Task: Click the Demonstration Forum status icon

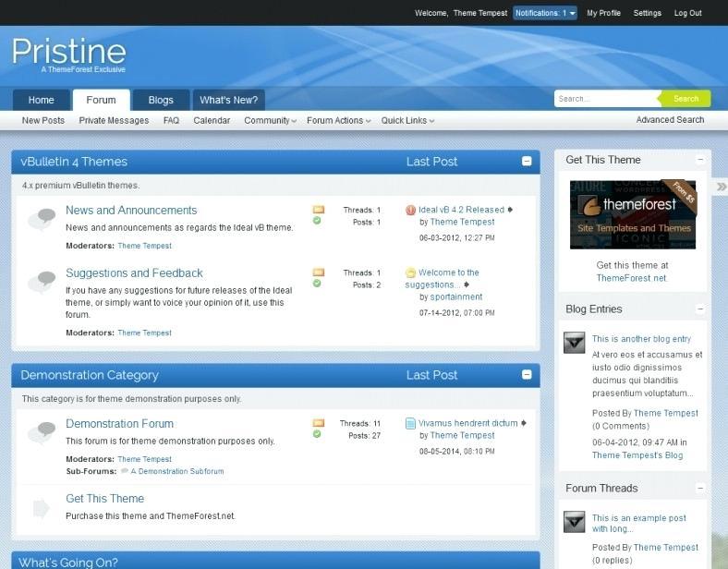Action: (42, 432)
